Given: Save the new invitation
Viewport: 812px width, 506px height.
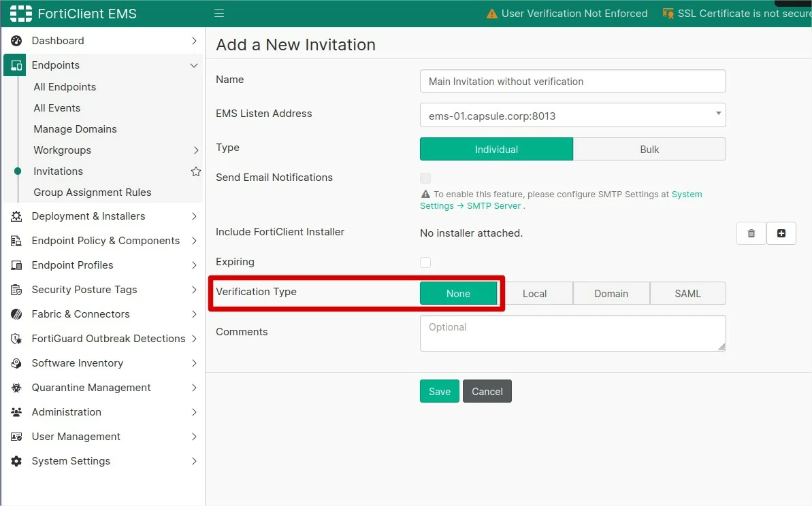Looking at the screenshot, I should [x=439, y=391].
